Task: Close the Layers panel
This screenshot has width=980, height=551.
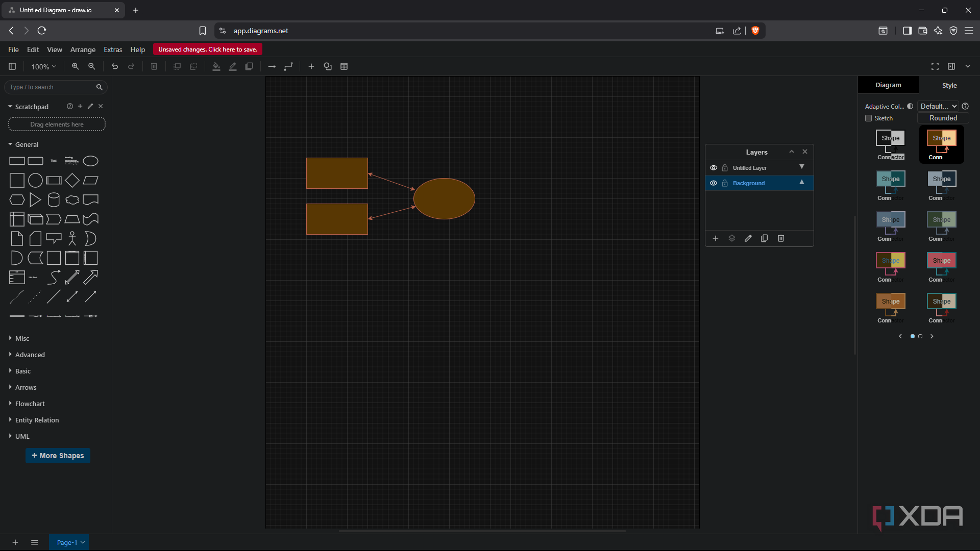Action: 805,152
